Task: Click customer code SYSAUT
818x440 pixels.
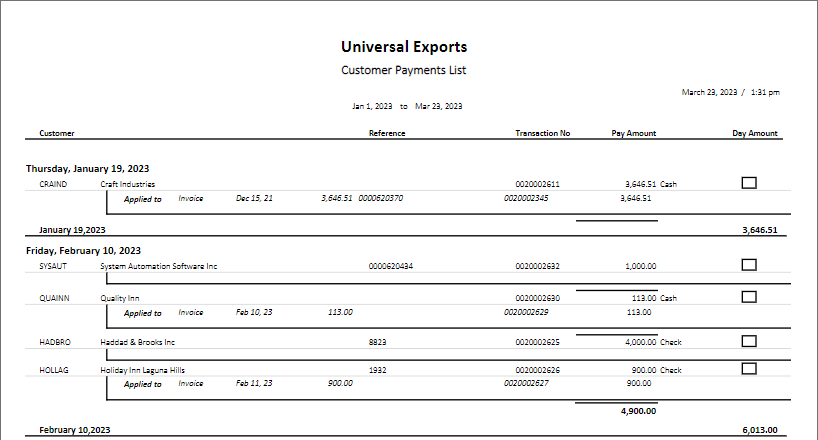Action: 53,266
